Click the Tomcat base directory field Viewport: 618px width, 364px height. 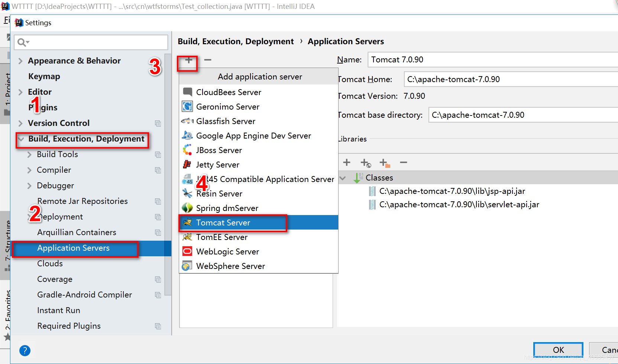pyautogui.click(x=523, y=115)
